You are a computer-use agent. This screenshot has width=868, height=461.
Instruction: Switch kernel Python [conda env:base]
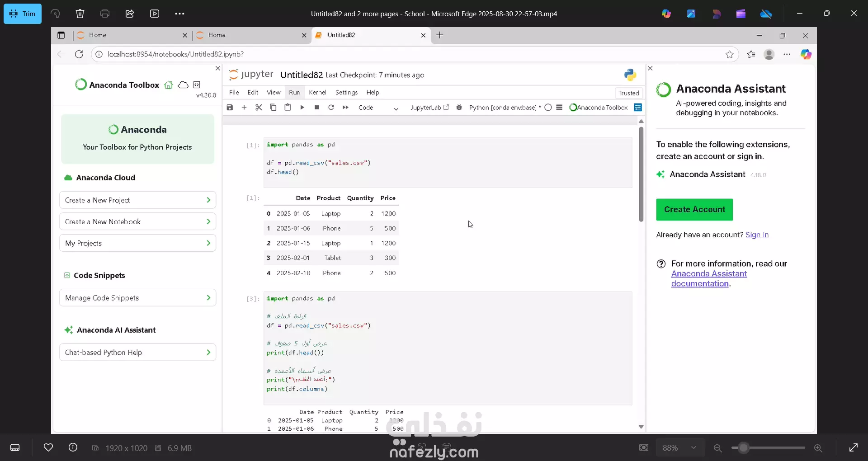click(505, 107)
